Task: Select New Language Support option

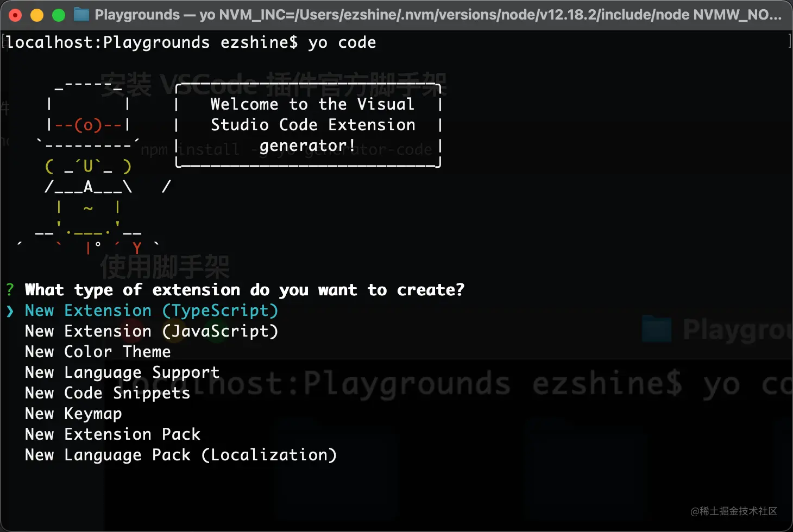Action: (x=122, y=372)
